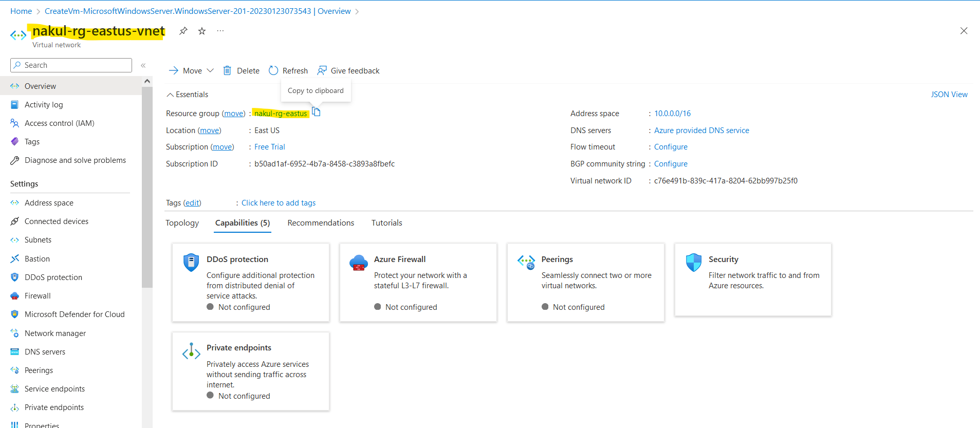Click the Connected devices plug icon

pos(15,221)
